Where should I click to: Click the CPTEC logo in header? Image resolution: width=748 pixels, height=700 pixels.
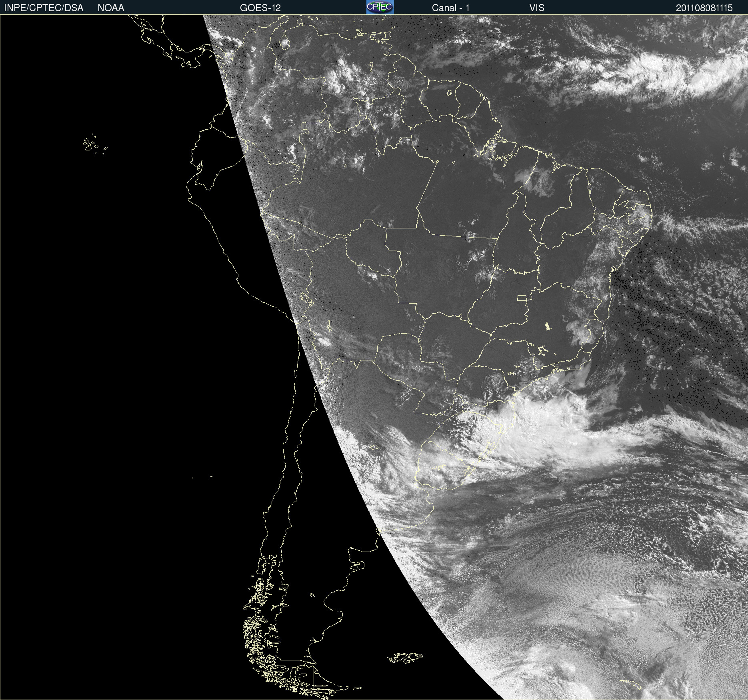(380, 7)
